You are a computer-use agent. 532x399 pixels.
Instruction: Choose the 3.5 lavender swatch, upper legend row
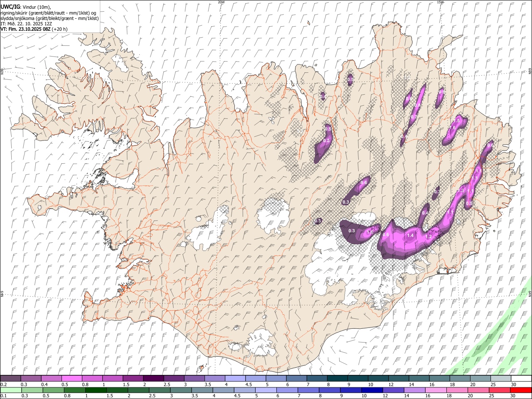click(x=214, y=378)
